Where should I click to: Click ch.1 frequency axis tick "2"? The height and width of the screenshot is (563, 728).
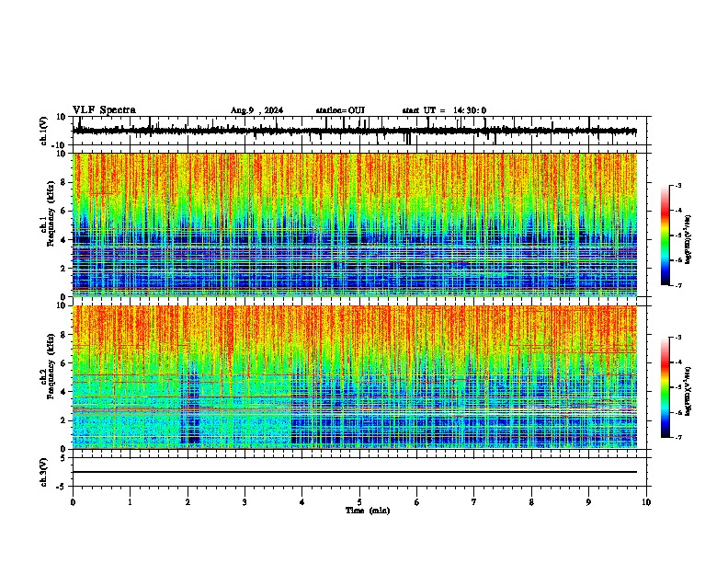[x=64, y=268]
